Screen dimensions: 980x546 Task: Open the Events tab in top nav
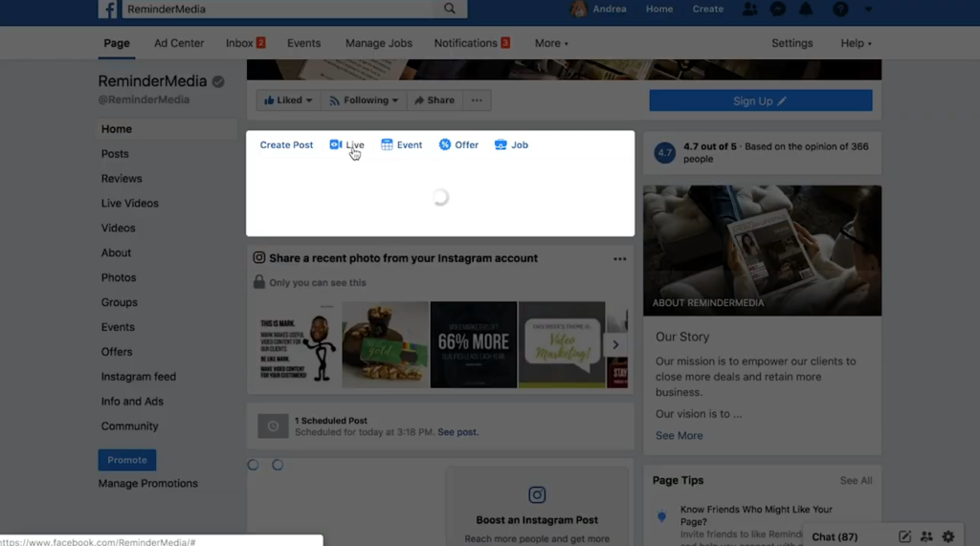tap(303, 43)
